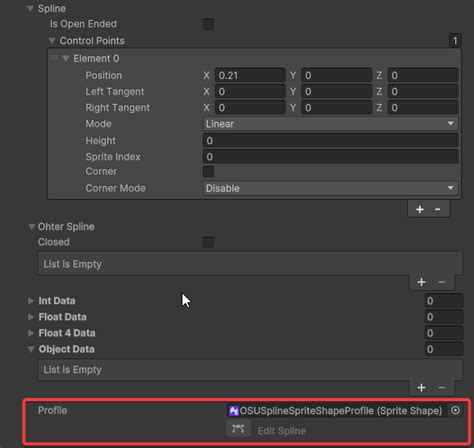474x448 pixels.
Task: Collapse the Element 0 foldout
Action: point(66,59)
